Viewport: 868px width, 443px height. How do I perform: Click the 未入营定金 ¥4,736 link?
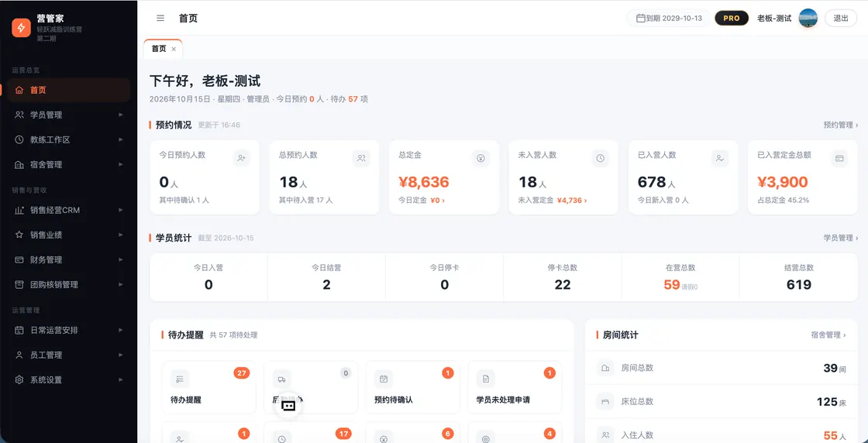click(x=572, y=201)
